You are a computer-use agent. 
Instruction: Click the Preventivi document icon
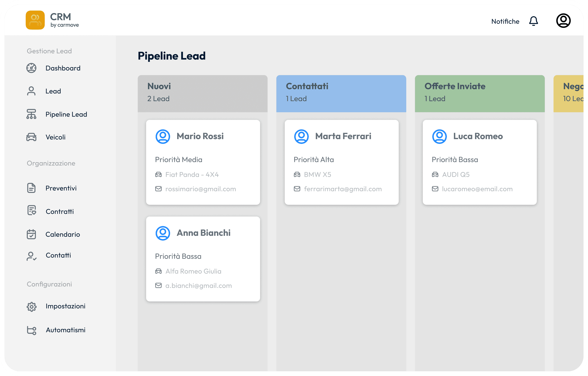coord(31,188)
